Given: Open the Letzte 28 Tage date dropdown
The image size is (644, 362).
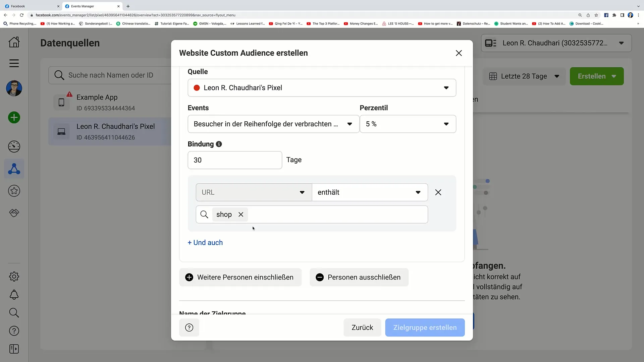Looking at the screenshot, I should pos(524,76).
